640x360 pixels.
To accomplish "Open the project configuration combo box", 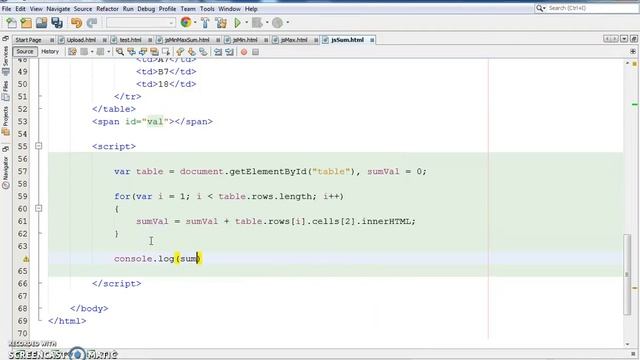I will pyautogui.click(x=141, y=23).
